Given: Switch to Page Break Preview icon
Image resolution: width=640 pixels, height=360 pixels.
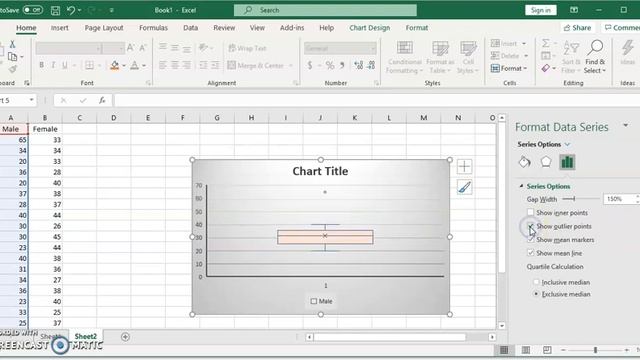Looking at the screenshot, I should [x=547, y=350].
